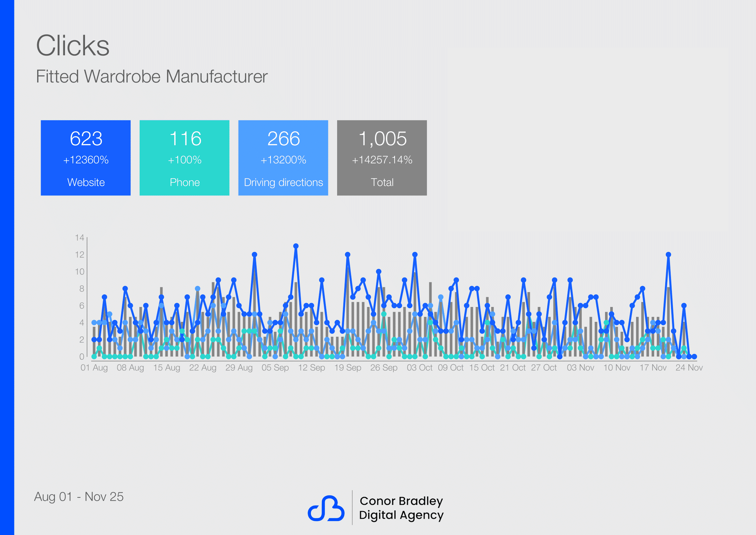
Task: Select the Total clicks card showing 1,005
Action: pyautogui.click(x=382, y=158)
